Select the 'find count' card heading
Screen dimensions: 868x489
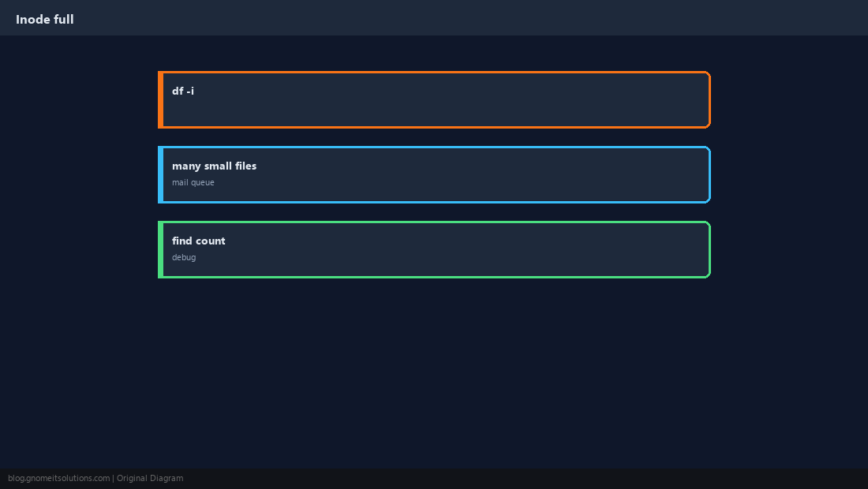click(x=199, y=241)
